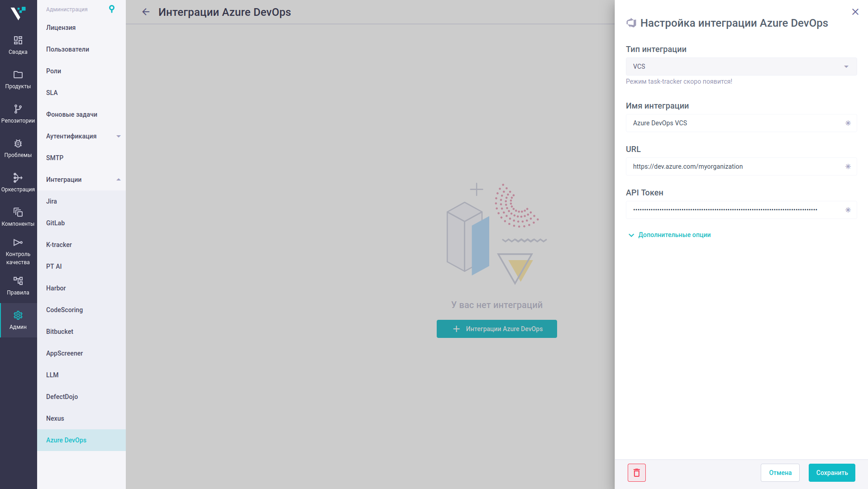Viewport: 868px width, 489px height.
Task: Go to Продукты in sidebar
Action: click(18, 80)
